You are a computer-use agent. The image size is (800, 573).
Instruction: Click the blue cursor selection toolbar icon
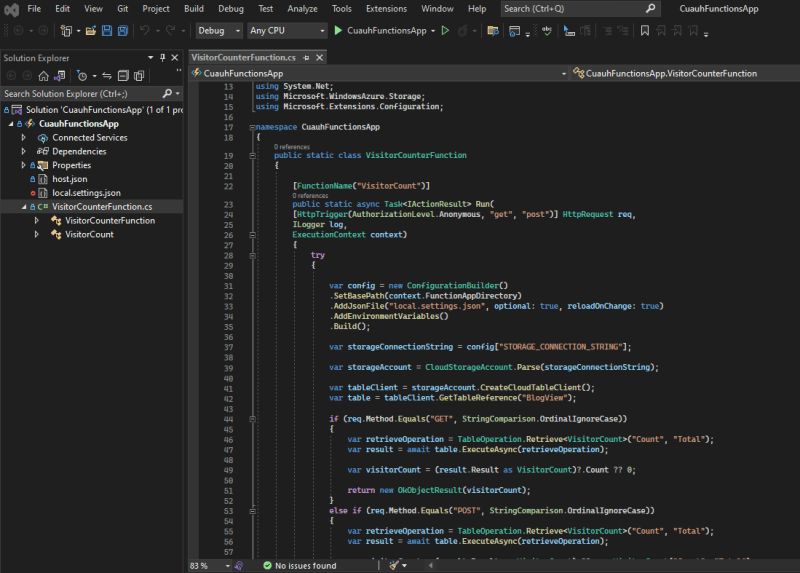coord(569,31)
